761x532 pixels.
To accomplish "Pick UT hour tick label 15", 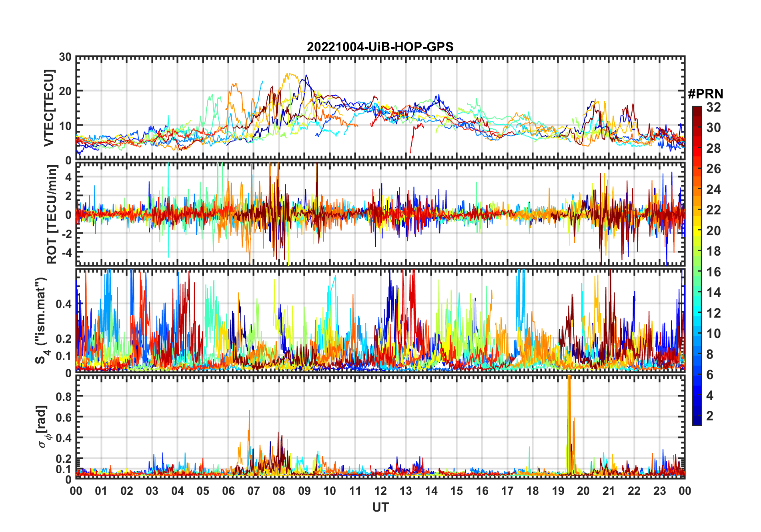I will [457, 491].
